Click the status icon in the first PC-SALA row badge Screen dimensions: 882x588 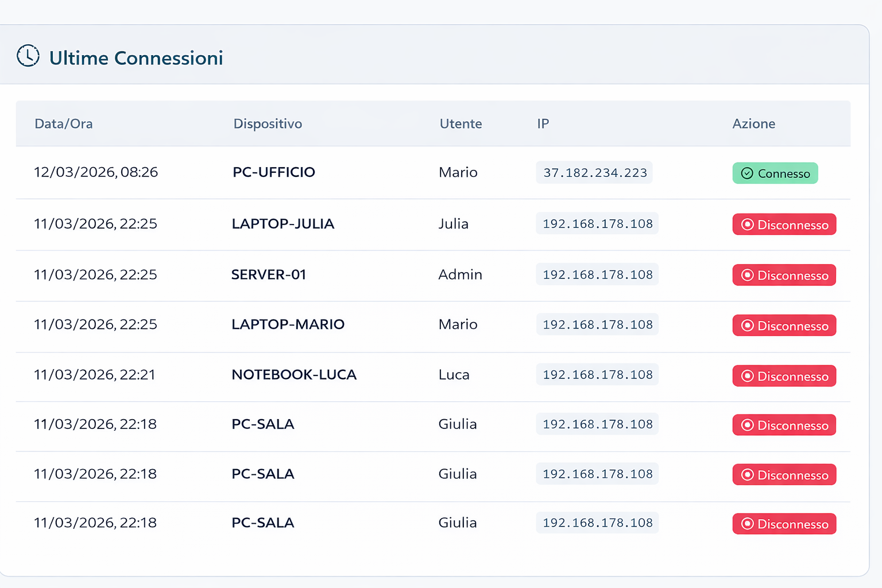[x=747, y=425]
